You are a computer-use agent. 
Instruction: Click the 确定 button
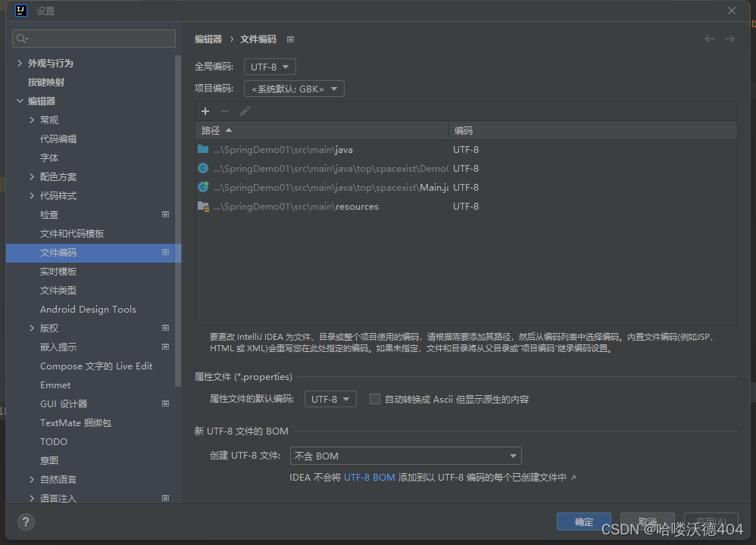[584, 522]
